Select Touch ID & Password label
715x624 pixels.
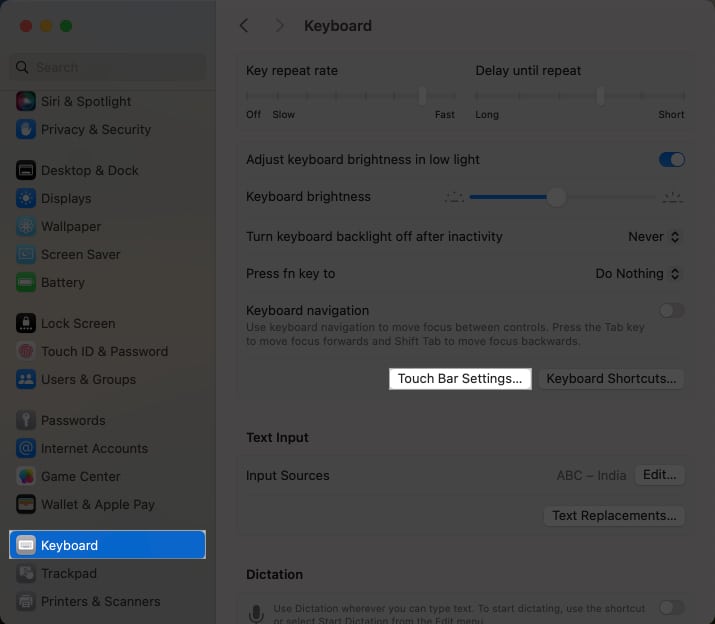pyautogui.click(x=104, y=351)
